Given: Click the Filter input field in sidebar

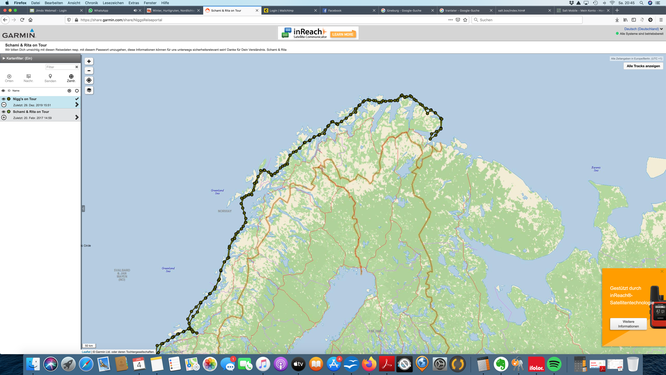Looking at the screenshot, I should click(x=60, y=67).
